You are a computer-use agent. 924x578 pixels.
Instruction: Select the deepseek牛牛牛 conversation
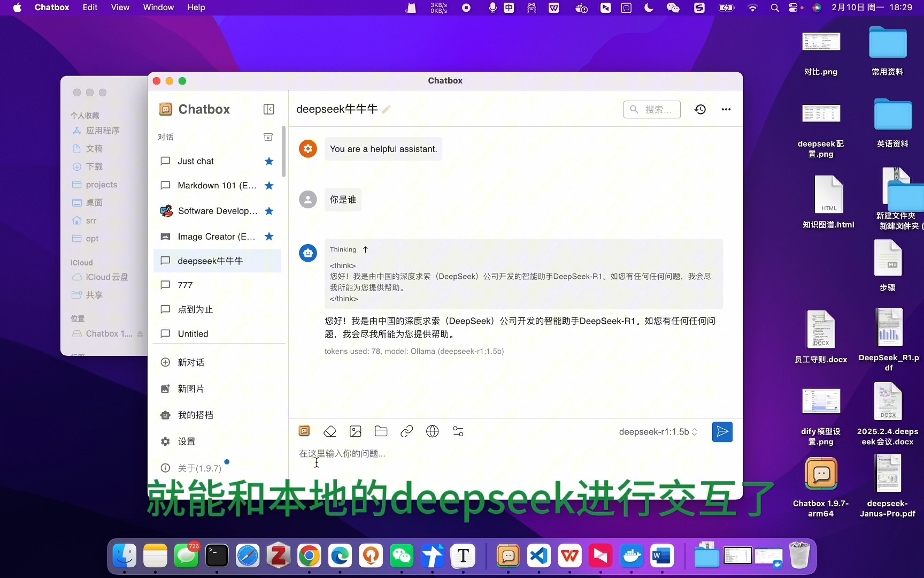217,261
